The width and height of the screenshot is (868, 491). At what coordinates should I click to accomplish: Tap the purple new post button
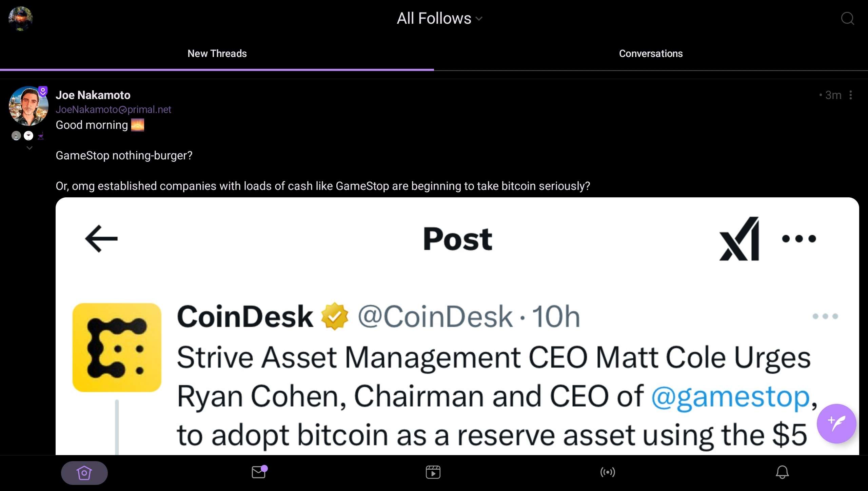pos(836,424)
